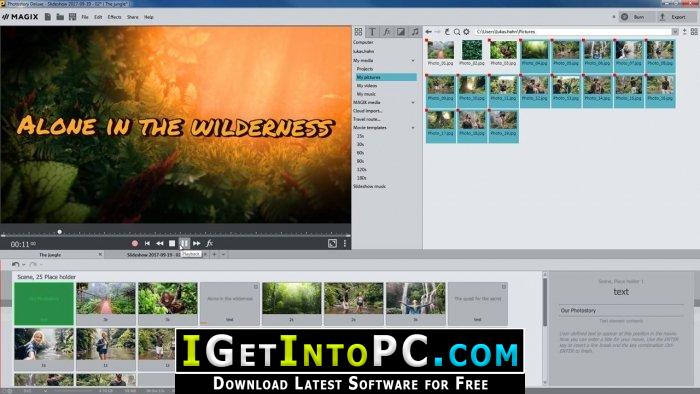
Task: Click Cloud import...
Action: click(x=367, y=111)
